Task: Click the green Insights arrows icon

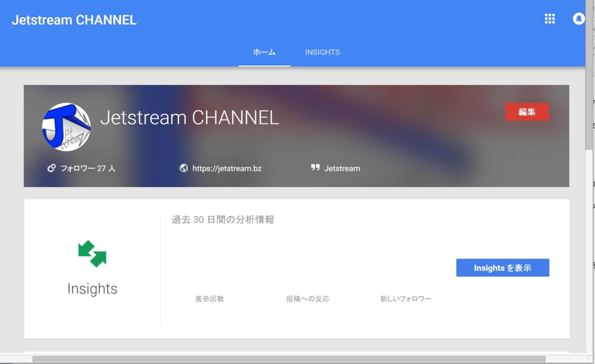Action: click(92, 253)
